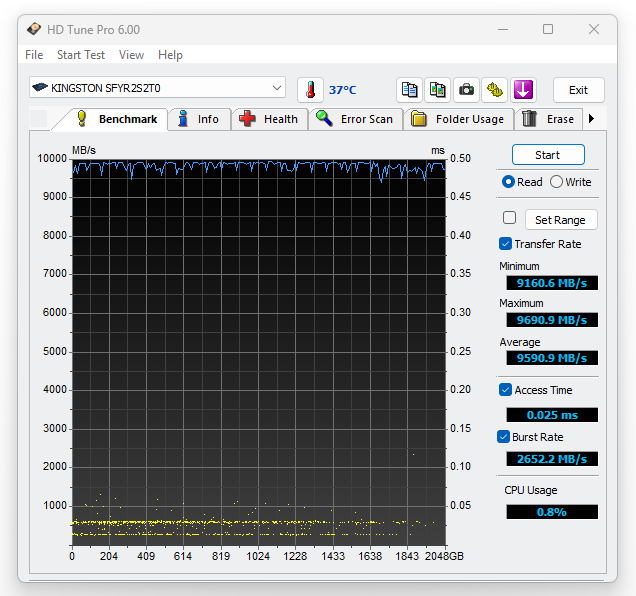Viewport: 636px width, 596px height.
Task: Toggle the Burst Rate checkbox
Action: [x=504, y=437]
